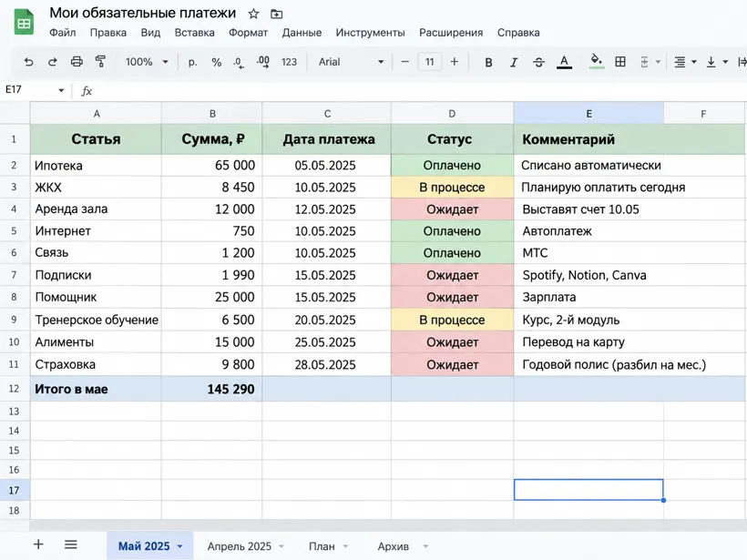Image resolution: width=747 pixels, height=560 pixels.
Task: Add a new sheet
Action: pyautogui.click(x=38, y=545)
